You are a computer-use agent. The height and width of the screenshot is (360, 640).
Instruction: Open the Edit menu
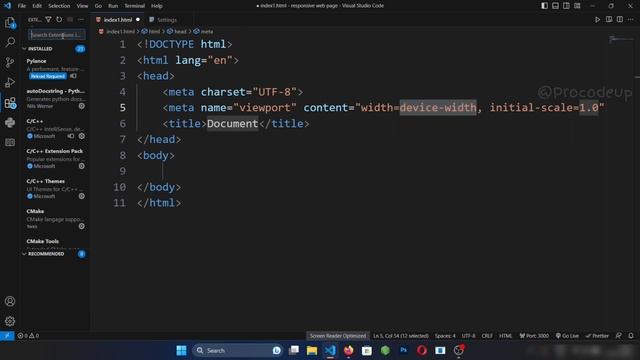(x=37, y=6)
